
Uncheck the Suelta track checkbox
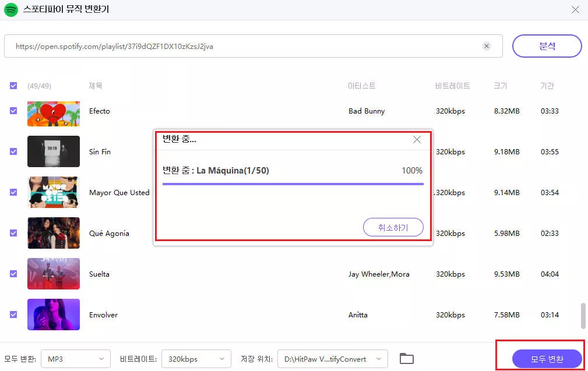pyautogui.click(x=13, y=274)
